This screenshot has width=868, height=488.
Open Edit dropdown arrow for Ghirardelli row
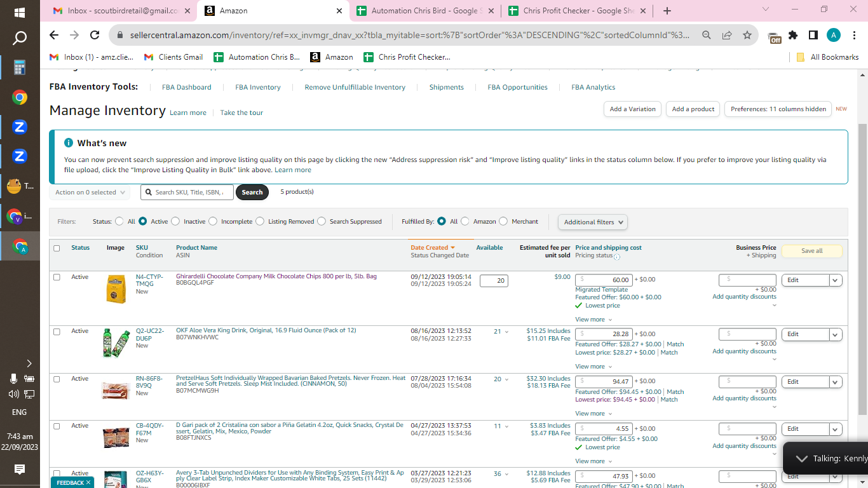pyautogui.click(x=836, y=280)
